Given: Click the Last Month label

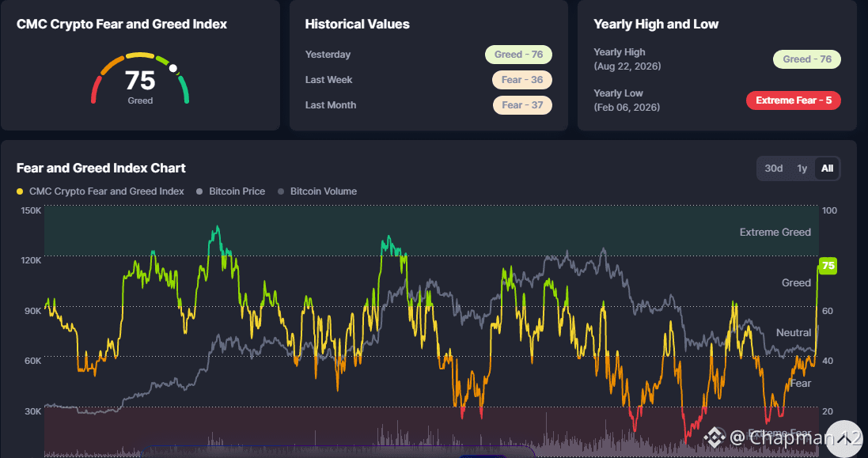Looking at the screenshot, I should click(x=331, y=105).
